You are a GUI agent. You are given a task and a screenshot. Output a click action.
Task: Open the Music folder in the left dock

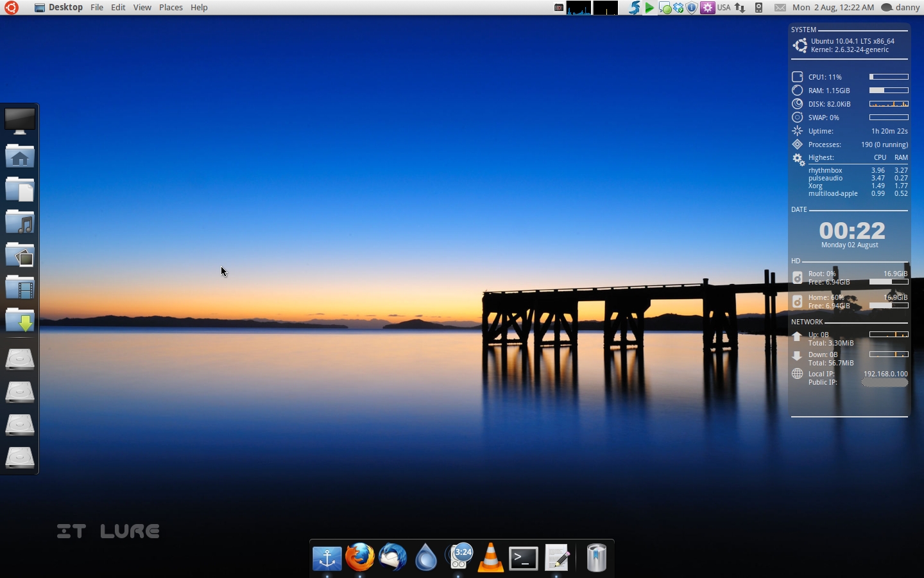(x=20, y=222)
